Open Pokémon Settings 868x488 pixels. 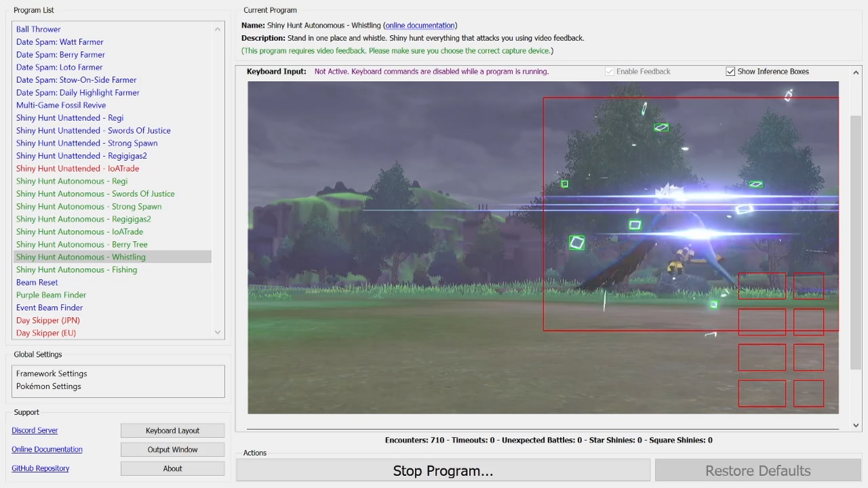tap(49, 386)
